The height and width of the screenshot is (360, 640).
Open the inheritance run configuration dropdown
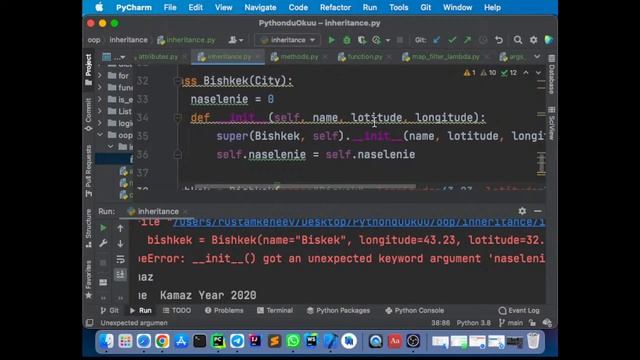(x=288, y=40)
